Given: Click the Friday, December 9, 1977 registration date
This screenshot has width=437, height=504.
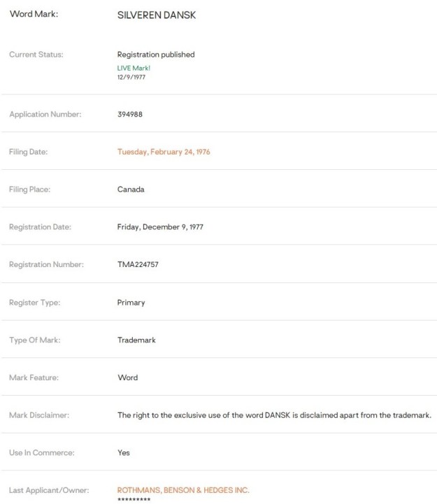Looking at the screenshot, I should 160,227.
